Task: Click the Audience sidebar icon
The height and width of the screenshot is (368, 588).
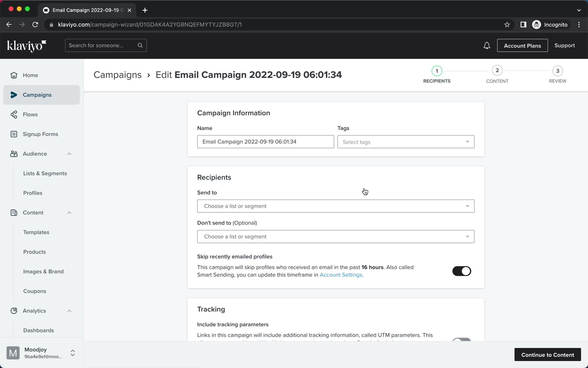Action: coord(14,153)
